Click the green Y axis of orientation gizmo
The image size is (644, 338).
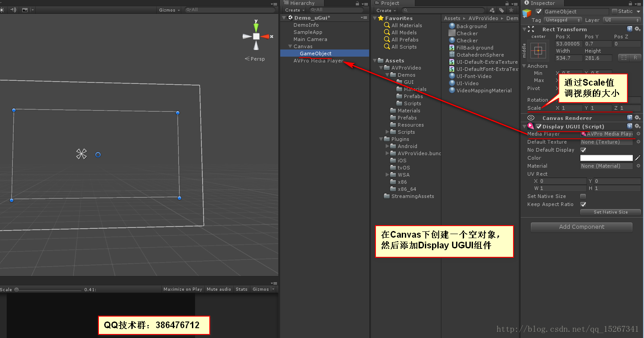click(256, 27)
